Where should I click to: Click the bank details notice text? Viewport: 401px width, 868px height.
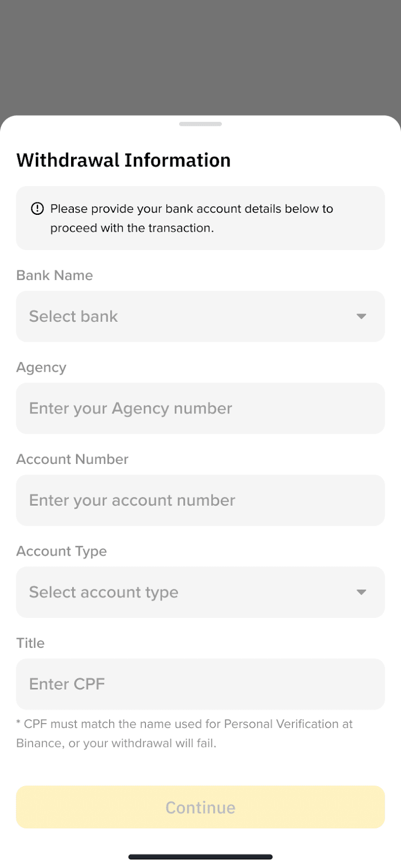pyautogui.click(x=192, y=218)
